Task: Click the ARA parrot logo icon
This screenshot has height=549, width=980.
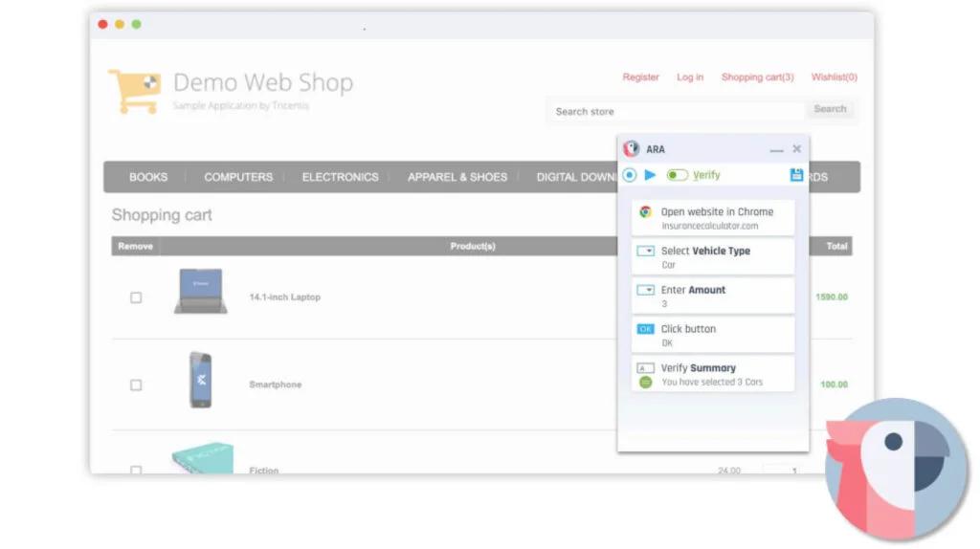Action: tap(631, 149)
